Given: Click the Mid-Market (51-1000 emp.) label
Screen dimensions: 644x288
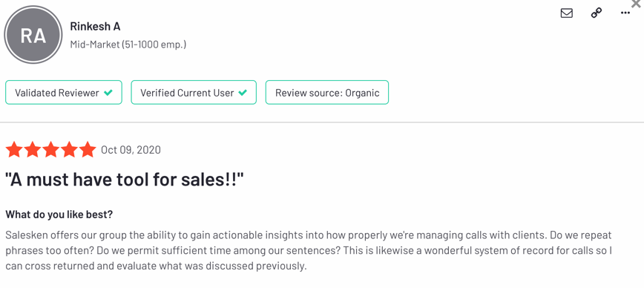Looking at the screenshot, I should point(128,45).
